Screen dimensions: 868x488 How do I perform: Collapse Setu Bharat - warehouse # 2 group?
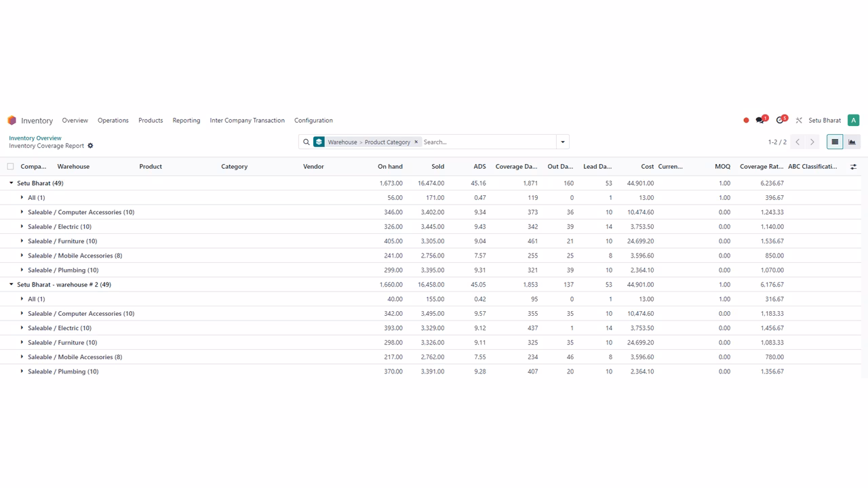click(11, 285)
